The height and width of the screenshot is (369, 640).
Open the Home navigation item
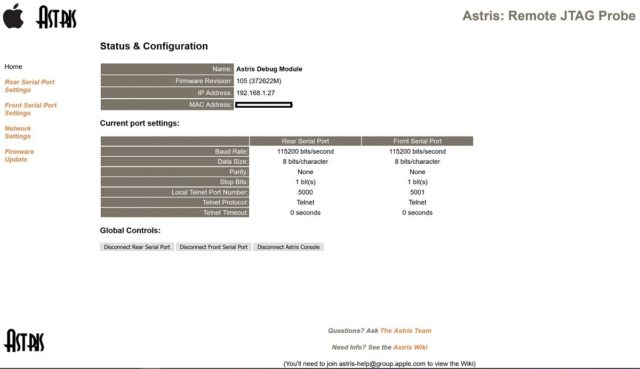13,67
